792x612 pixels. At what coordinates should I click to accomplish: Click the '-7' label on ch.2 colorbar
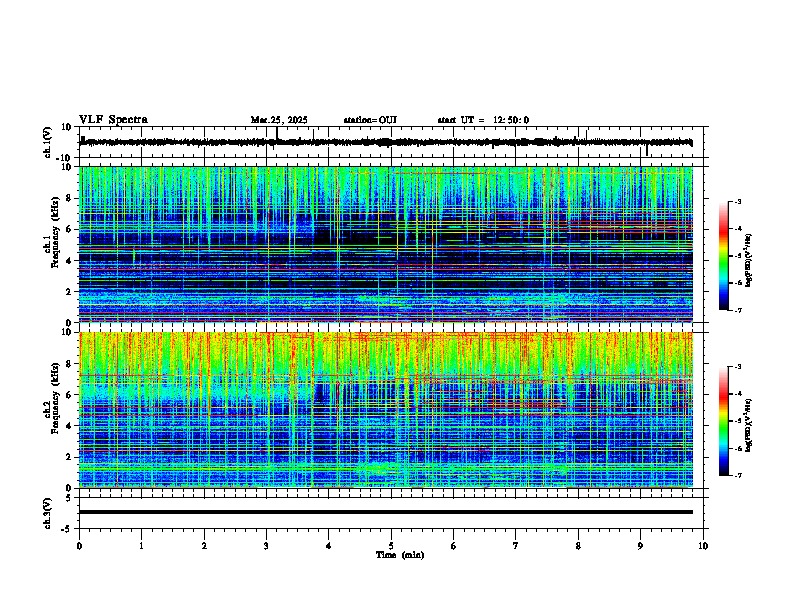738,475
